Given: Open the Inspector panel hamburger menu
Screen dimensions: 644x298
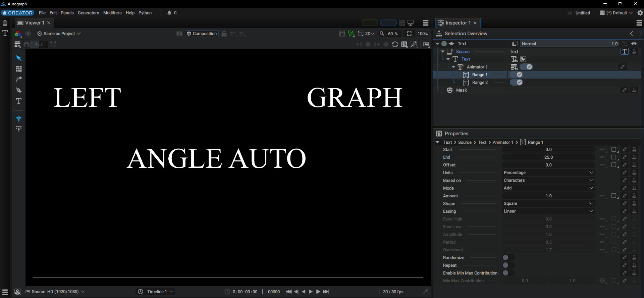Looking at the screenshot, I should pyautogui.click(x=639, y=23).
